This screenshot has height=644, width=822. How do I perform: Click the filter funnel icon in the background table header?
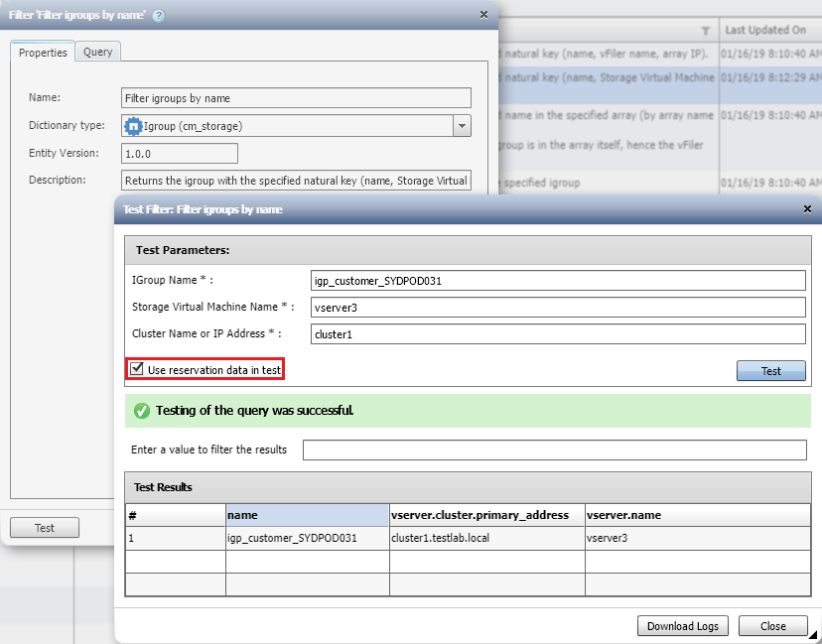coord(706,31)
